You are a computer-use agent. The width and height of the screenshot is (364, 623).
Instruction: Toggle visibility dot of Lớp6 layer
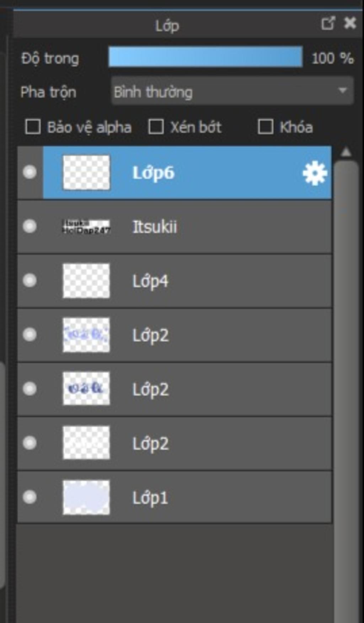tap(30, 172)
